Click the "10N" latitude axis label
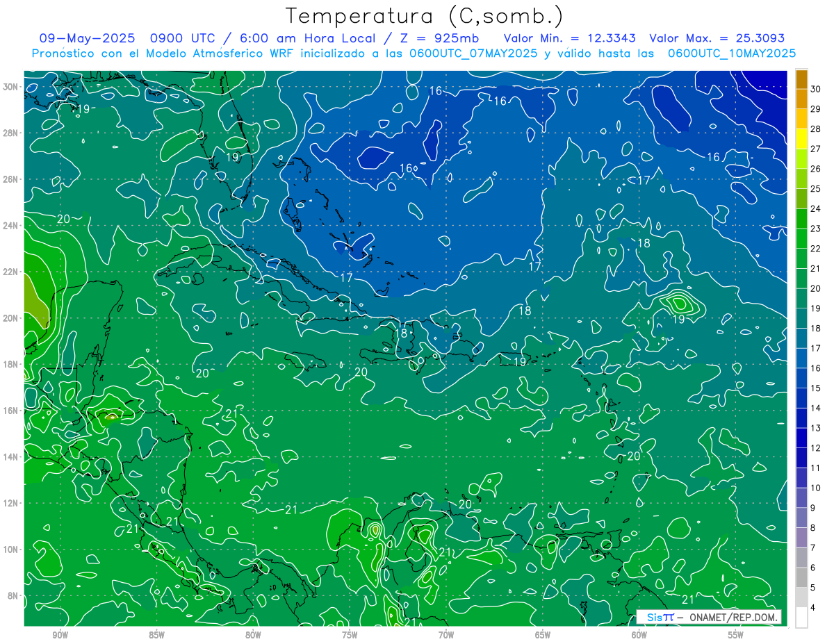This screenshot has width=834, height=644. [12, 550]
